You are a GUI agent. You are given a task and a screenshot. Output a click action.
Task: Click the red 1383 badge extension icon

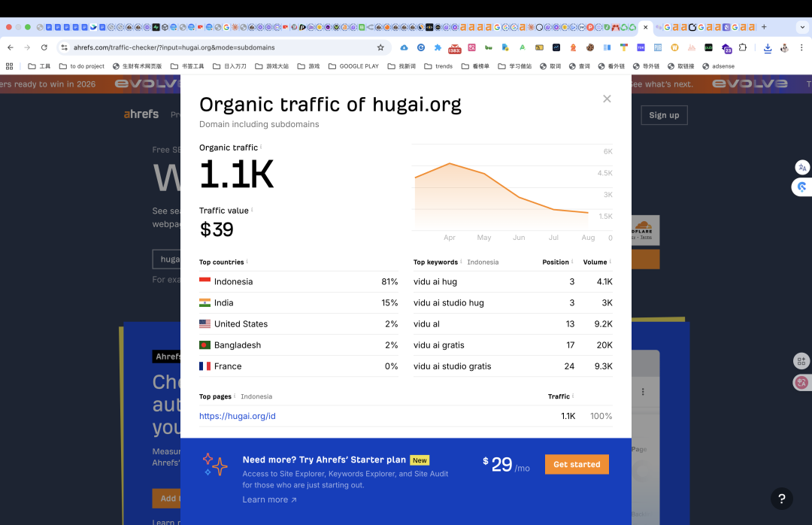click(455, 48)
